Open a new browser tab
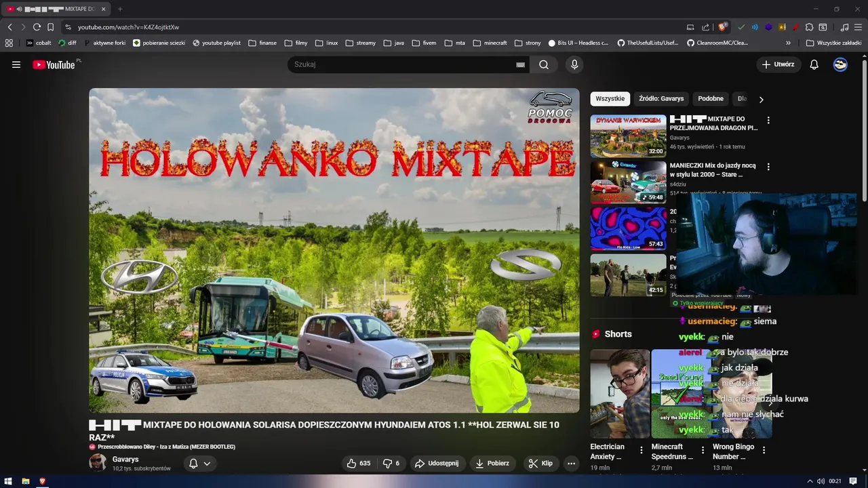 (120, 9)
